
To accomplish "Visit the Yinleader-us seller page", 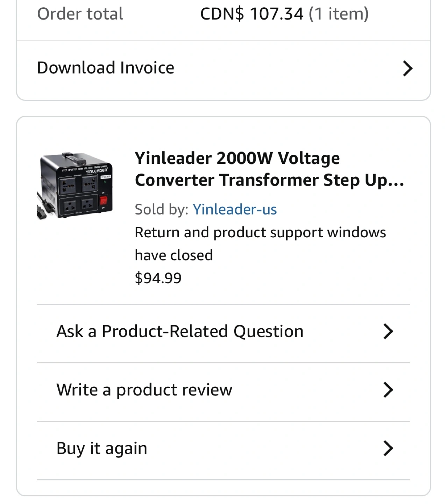I will (235, 209).
